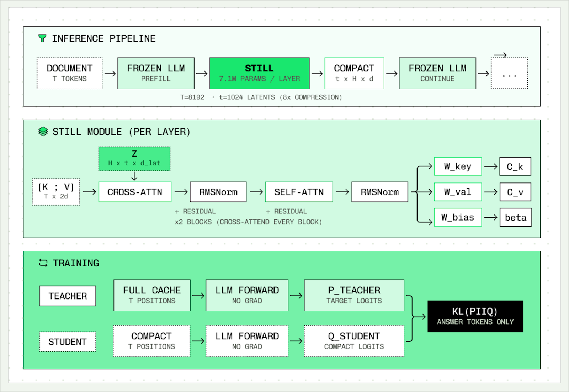
Task: Click the funnel icon beside Inference Pipeline
Action: [42, 38]
